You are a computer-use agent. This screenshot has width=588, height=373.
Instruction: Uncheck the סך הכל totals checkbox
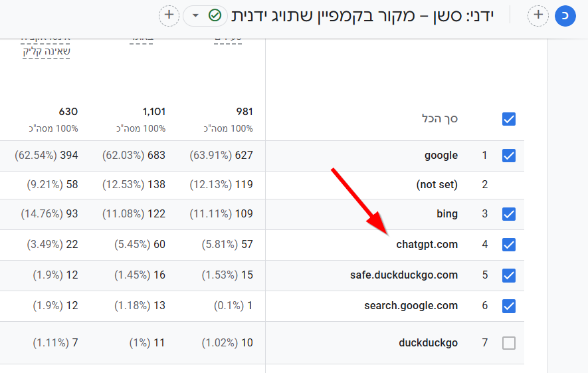[x=509, y=120]
